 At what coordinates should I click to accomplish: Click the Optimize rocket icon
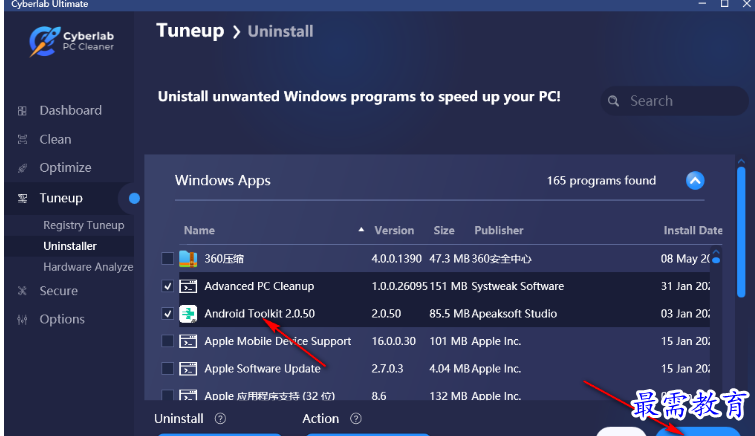22,168
